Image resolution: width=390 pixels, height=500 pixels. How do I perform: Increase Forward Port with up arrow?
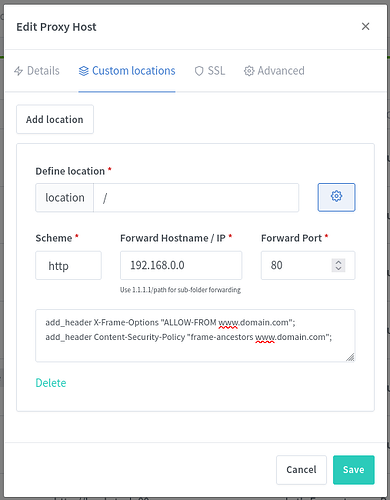point(338,262)
